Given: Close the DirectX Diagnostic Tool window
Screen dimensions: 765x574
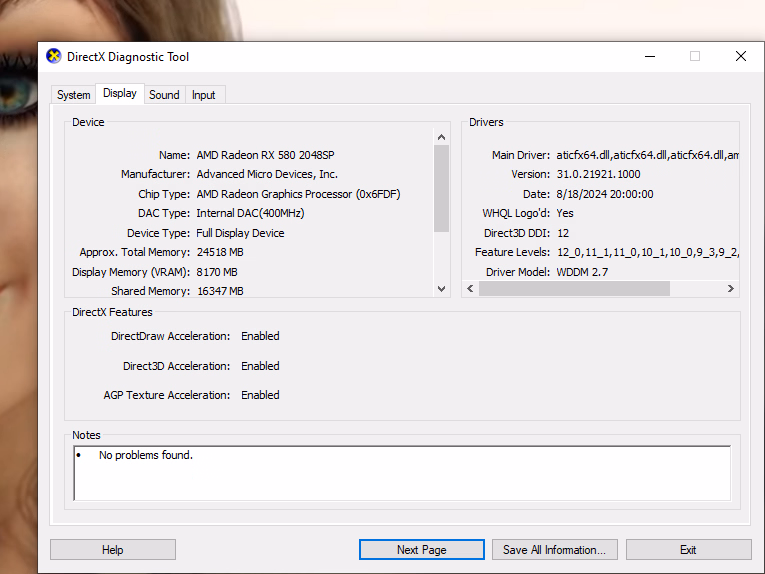Looking at the screenshot, I should [741, 57].
